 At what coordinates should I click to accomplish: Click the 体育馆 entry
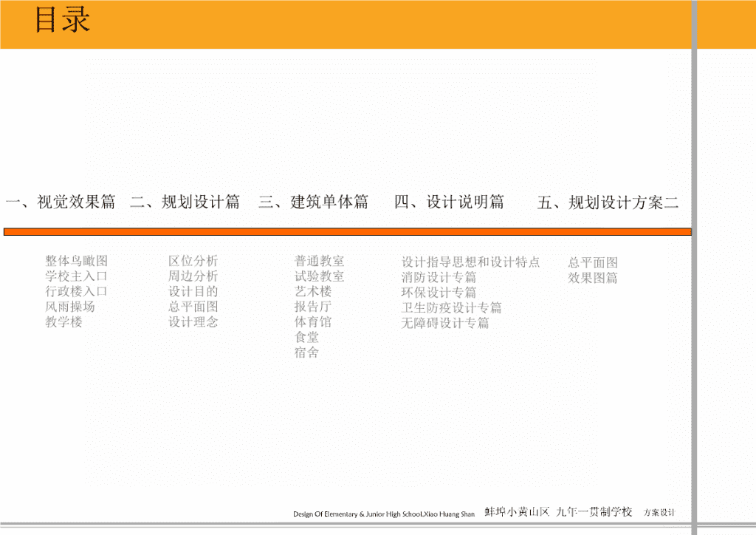[313, 321]
